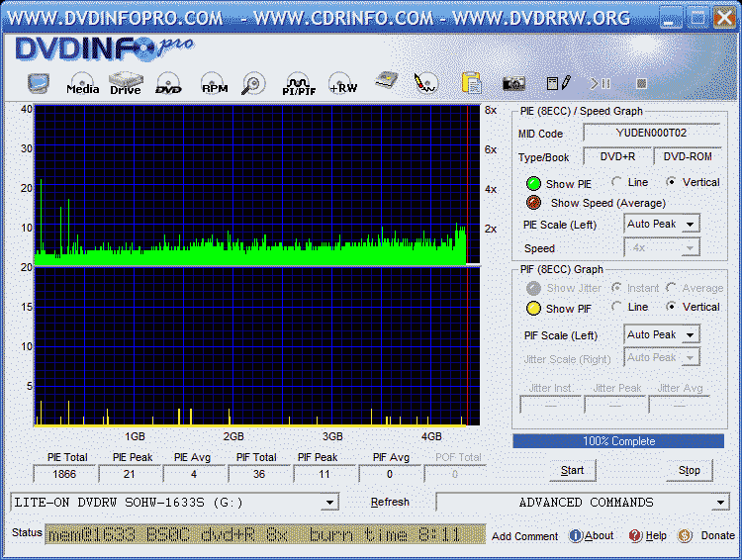Open the PI/PIF scan tool
Screen dimensions: 742x560
(x=299, y=84)
